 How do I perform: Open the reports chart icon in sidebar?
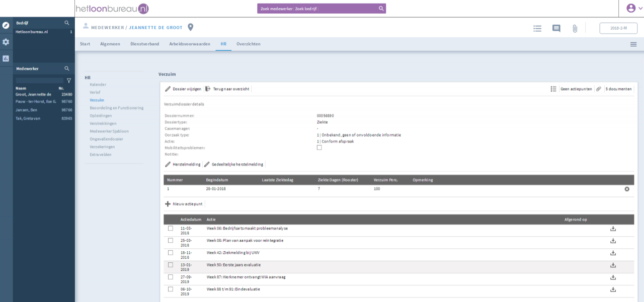6,58
